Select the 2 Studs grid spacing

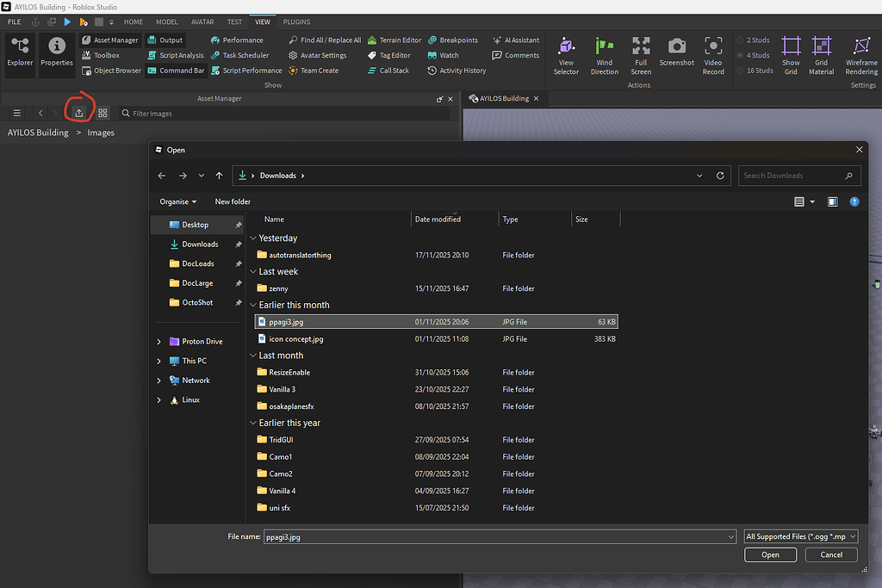tap(753, 39)
